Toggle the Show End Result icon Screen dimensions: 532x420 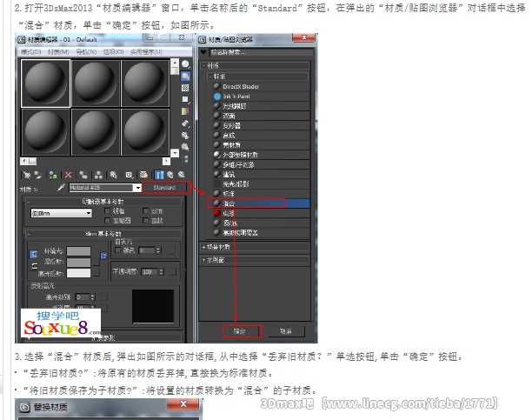pyautogui.click(x=159, y=175)
